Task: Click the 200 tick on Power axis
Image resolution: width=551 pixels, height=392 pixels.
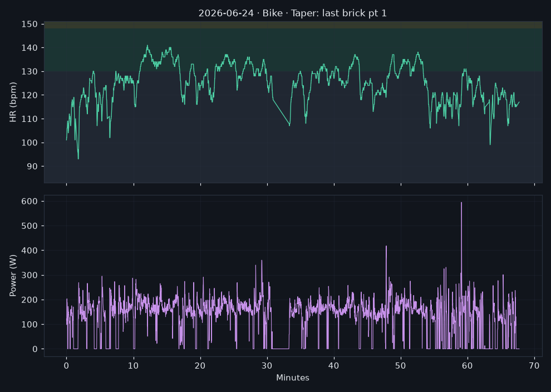Action: click(29, 300)
